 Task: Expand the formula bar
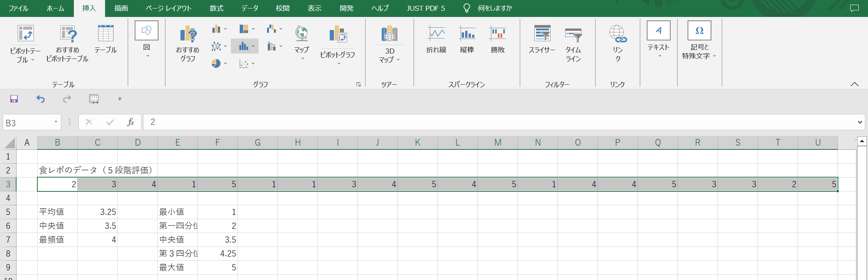pyautogui.click(x=860, y=122)
